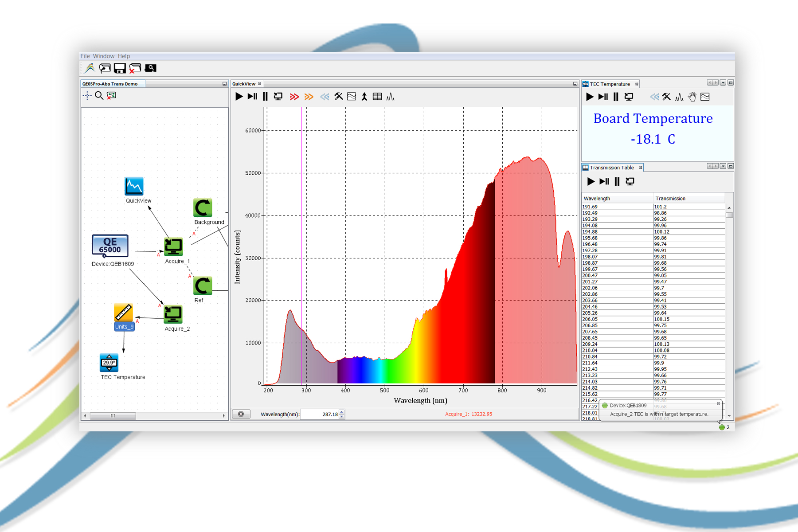The width and height of the screenshot is (798, 532).
Task: Click step-play button in TEC Temperature toolbar
Action: pyautogui.click(x=603, y=97)
